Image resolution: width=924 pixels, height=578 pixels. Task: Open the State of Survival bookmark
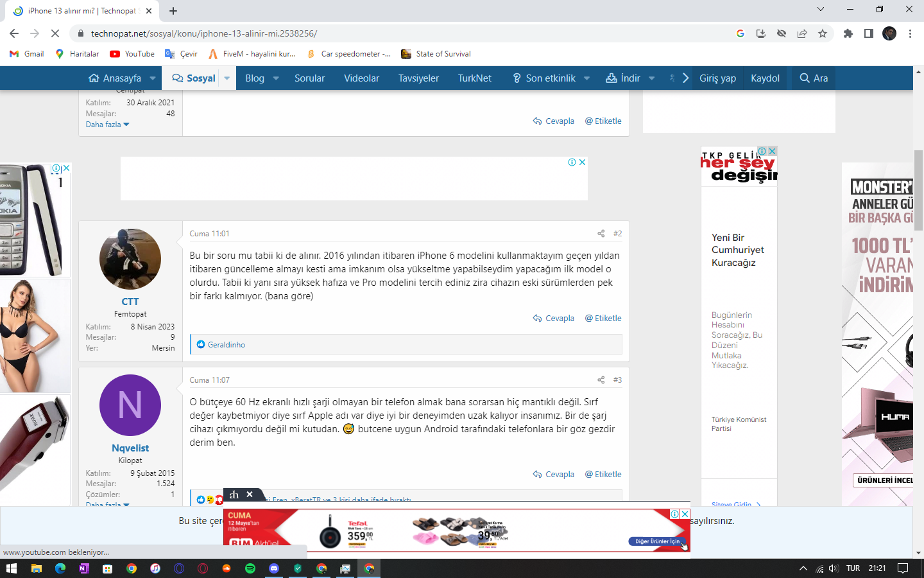pos(436,54)
